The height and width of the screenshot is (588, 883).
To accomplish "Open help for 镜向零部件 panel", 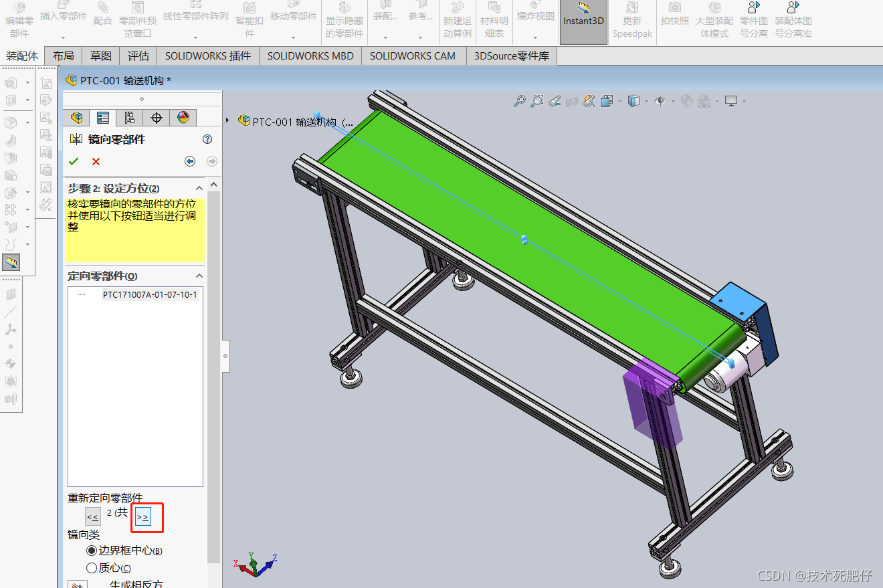I will (x=207, y=139).
